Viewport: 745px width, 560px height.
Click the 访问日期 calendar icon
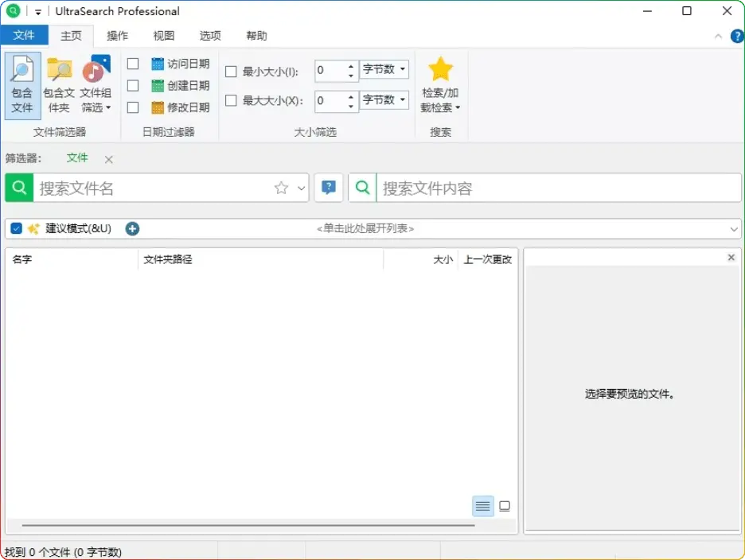coord(158,64)
